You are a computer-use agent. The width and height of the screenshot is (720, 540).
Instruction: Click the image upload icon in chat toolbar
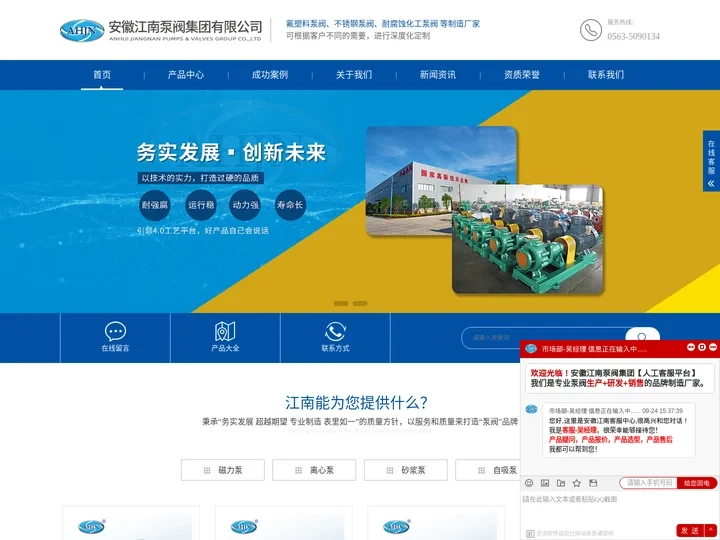point(545,483)
